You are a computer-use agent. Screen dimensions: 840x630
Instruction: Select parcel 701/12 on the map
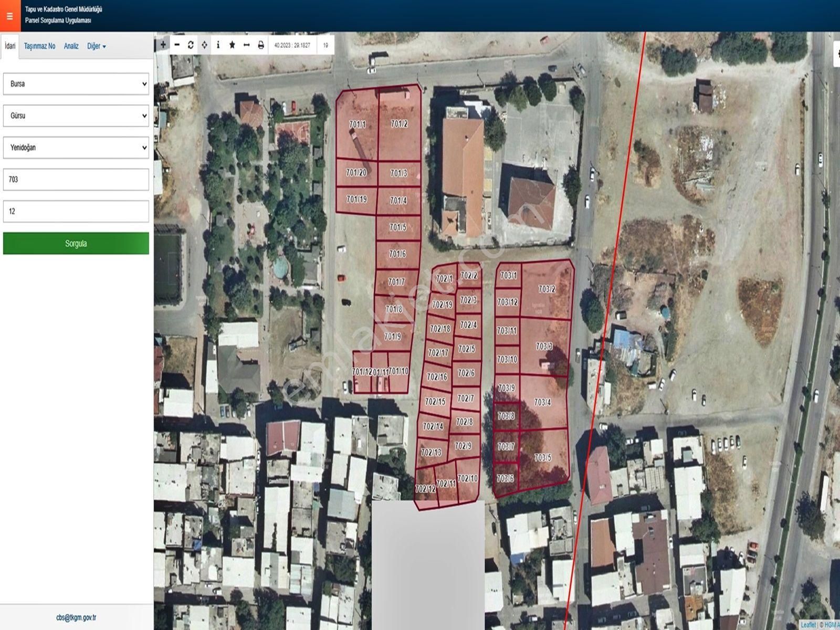[361, 372]
